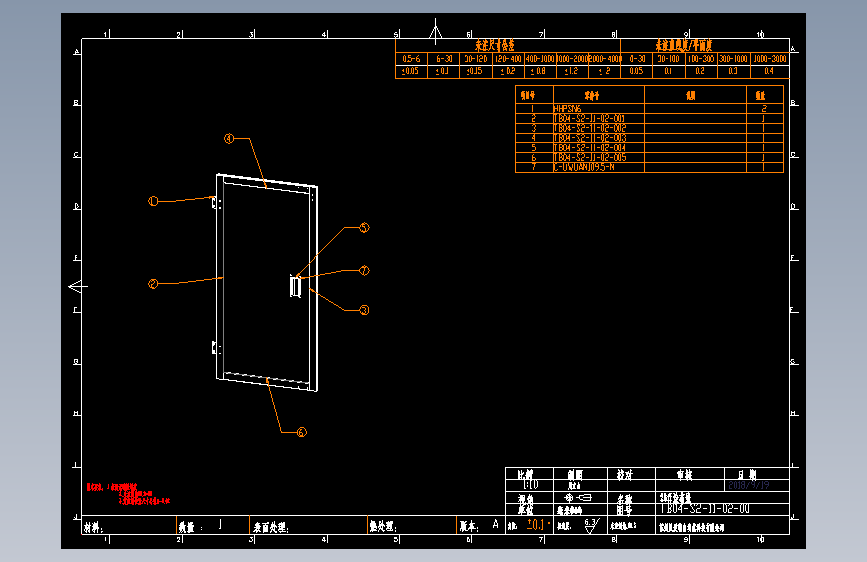
Task: Click part C-UWUANJ09.5-N in parts list
Action: [584, 167]
